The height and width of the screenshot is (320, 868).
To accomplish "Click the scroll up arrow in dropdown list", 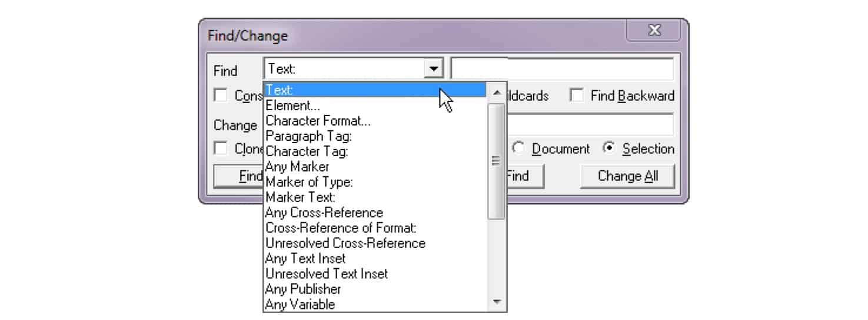I will click(x=497, y=93).
